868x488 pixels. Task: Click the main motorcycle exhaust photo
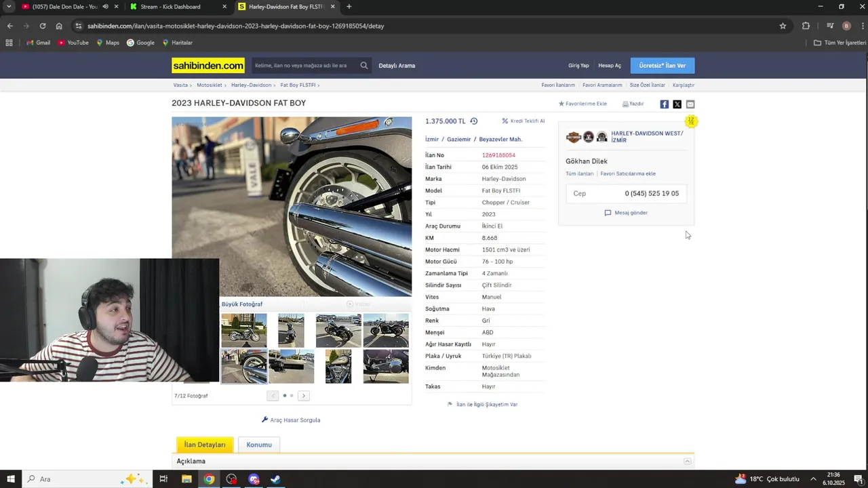[292, 207]
